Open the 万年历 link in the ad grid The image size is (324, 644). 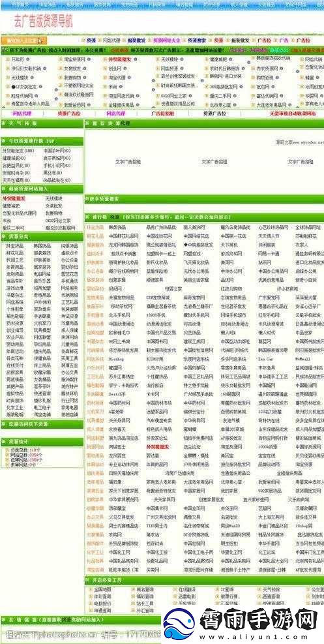point(17,59)
